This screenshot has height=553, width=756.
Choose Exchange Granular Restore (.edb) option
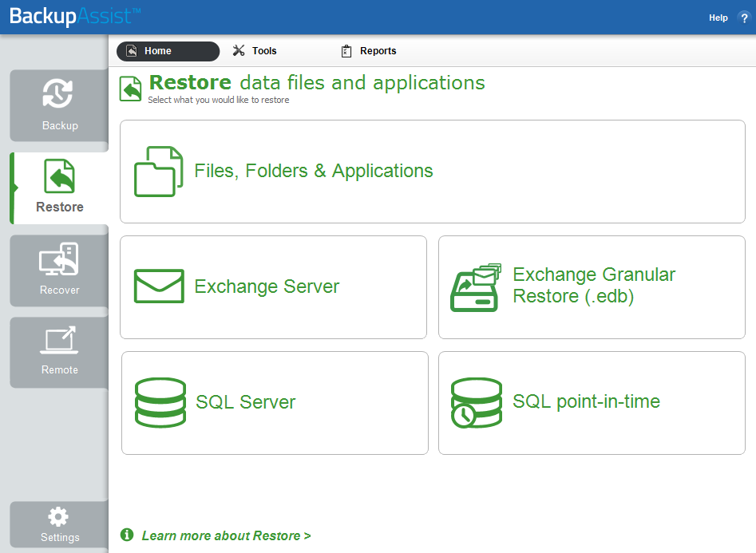pos(592,287)
